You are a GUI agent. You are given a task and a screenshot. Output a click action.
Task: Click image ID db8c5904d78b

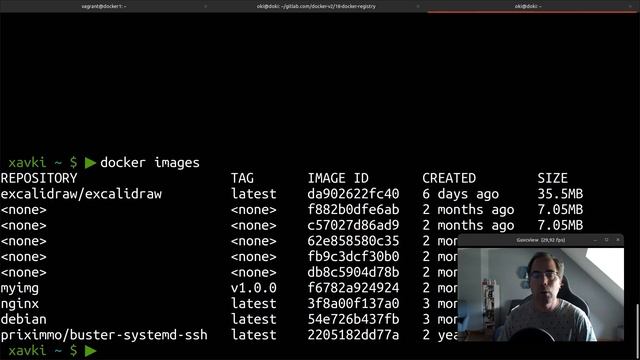click(x=353, y=272)
